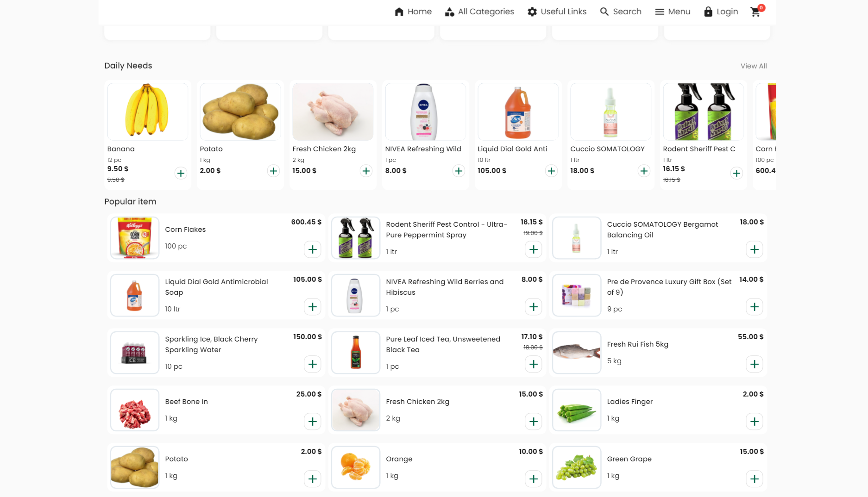
Task: Open the shopping cart icon
Action: tap(755, 12)
